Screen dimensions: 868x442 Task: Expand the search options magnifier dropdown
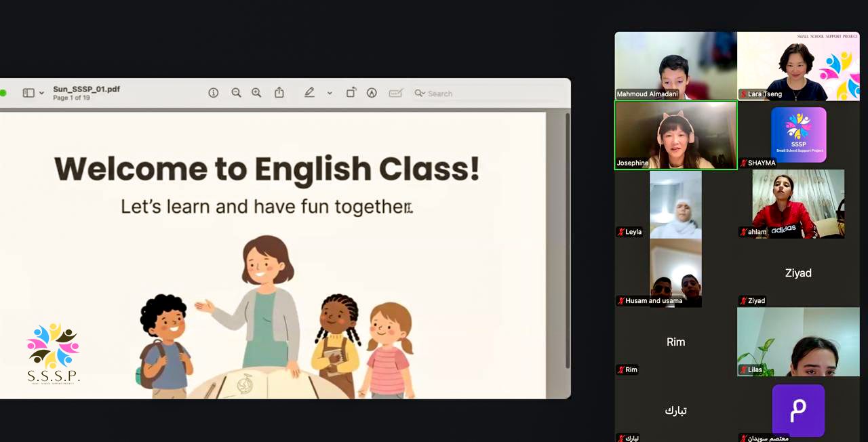click(420, 94)
